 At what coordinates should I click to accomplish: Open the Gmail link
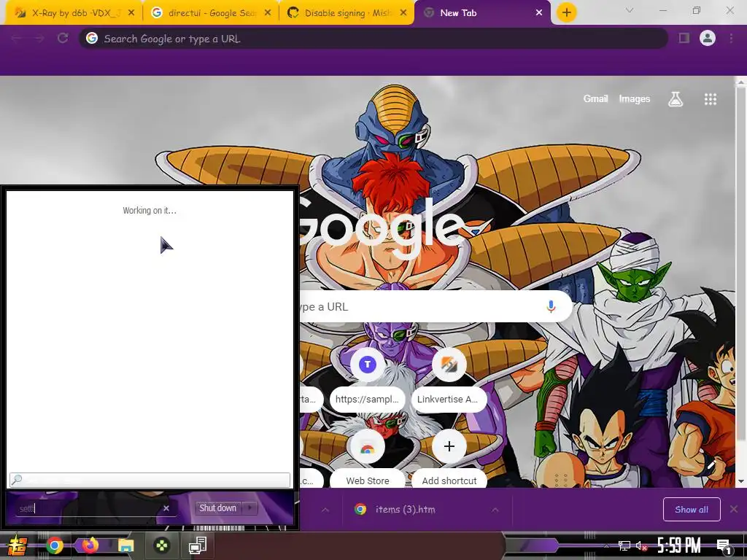point(595,98)
